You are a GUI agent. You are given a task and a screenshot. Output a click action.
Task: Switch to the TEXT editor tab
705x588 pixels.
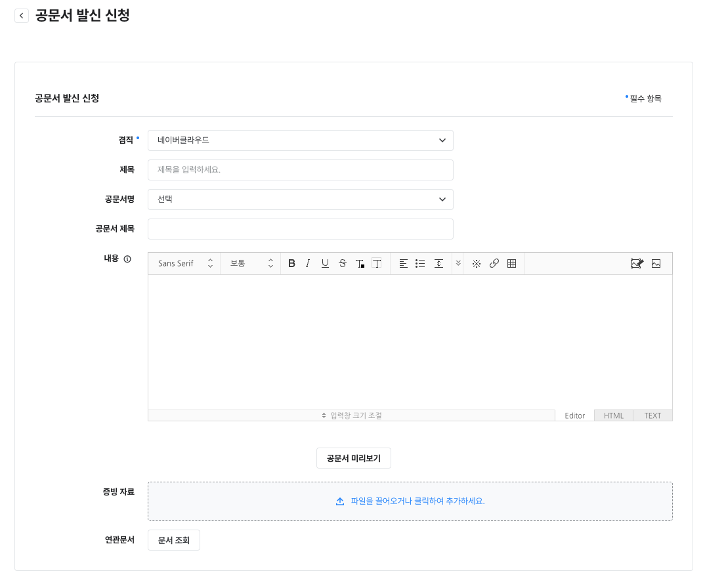tap(652, 415)
